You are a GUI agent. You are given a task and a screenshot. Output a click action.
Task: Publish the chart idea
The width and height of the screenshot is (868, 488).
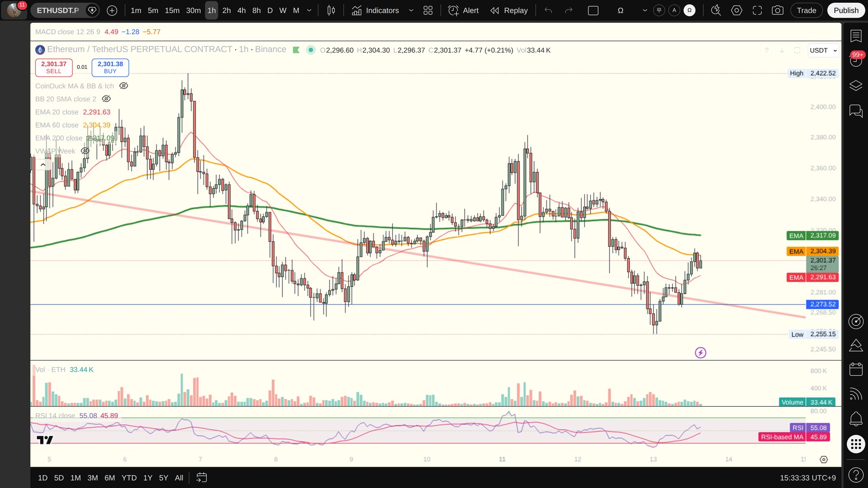click(846, 10)
